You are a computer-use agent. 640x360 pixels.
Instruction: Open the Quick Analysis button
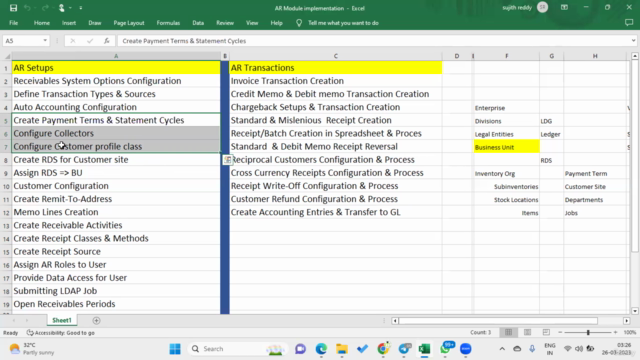pos(227,160)
